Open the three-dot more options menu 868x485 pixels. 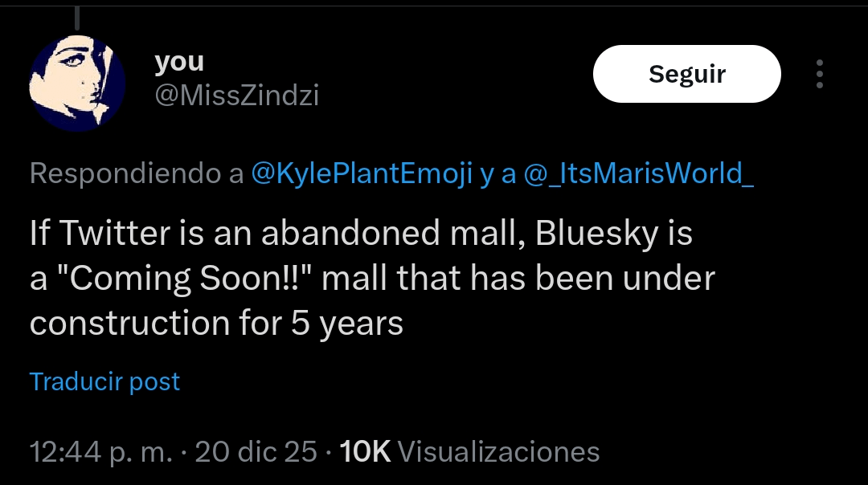click(819, 74)
